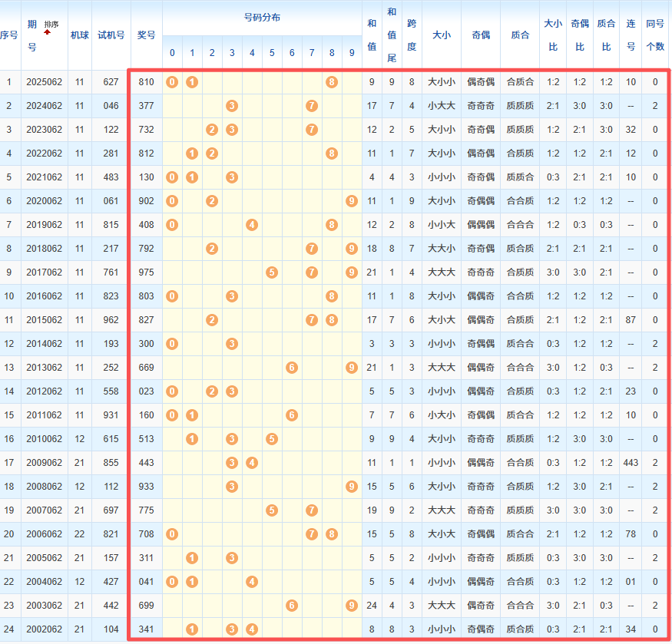Screen dimensions: 672x644
Task: Select the 质合比 column header
Action: tap(605, 35)
